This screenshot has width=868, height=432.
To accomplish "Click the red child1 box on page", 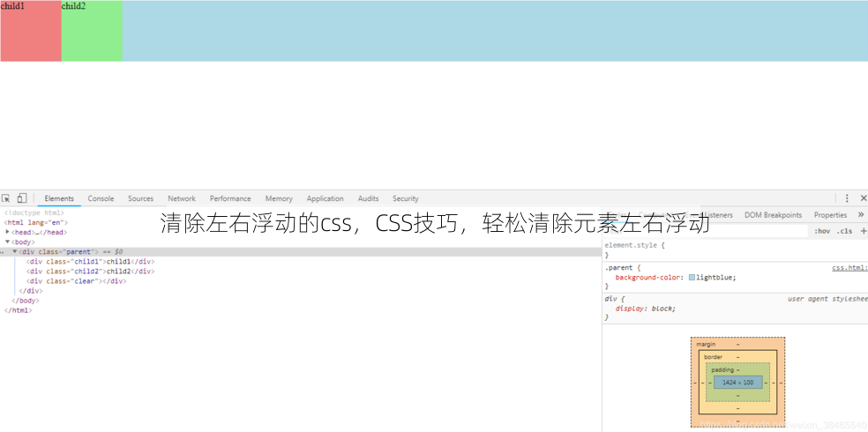I will coord(31,31).
